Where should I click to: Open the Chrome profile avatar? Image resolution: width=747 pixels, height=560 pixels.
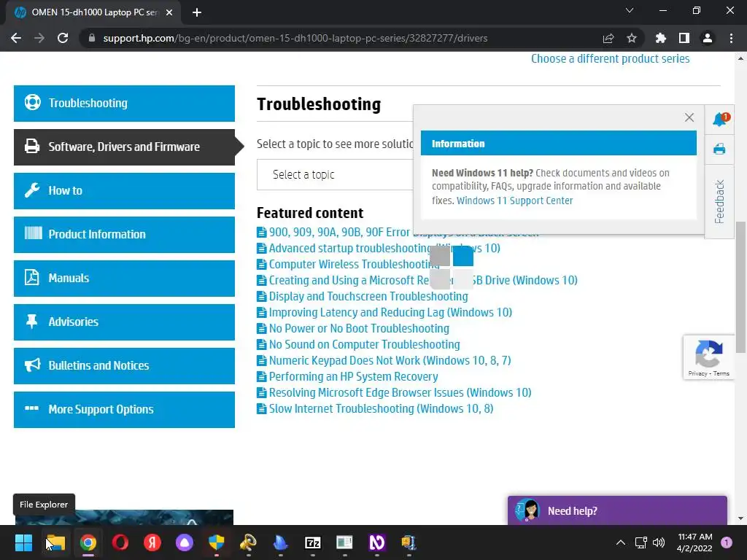(708, 38)
